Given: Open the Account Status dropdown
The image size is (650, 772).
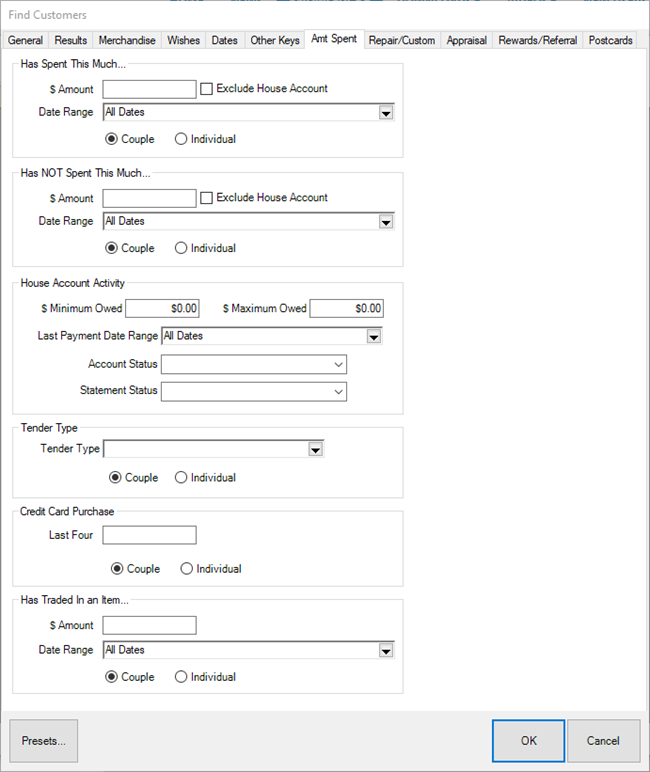Looking at the screenshot, I should click(339, 365).
